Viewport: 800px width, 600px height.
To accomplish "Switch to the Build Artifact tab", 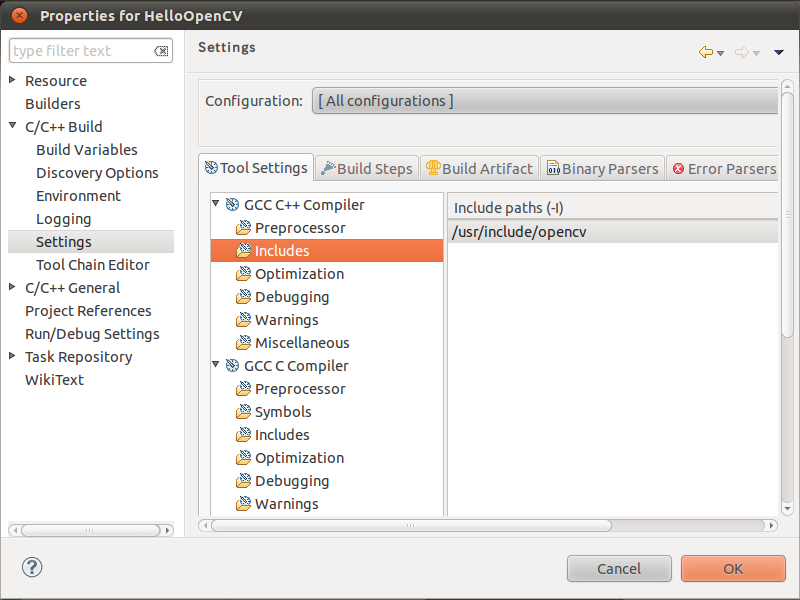I will point(480,168).
